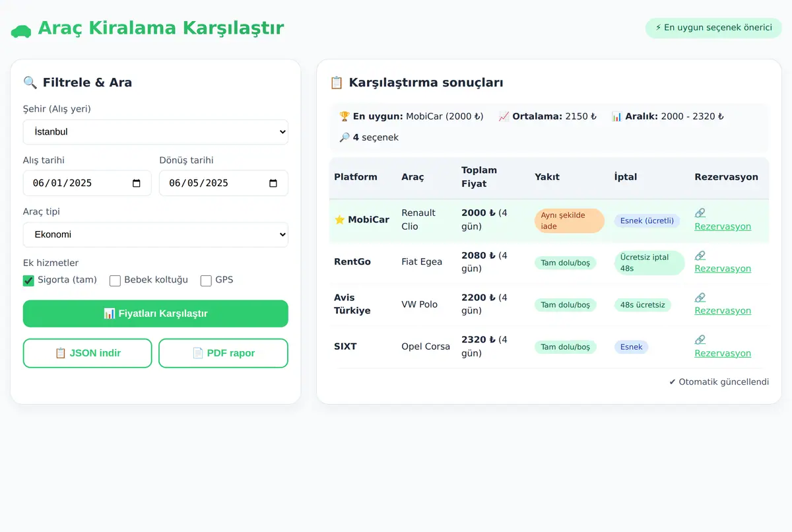
Task: Click the Ücretsiz iptal 48s badge
Action: click(649, 263)
